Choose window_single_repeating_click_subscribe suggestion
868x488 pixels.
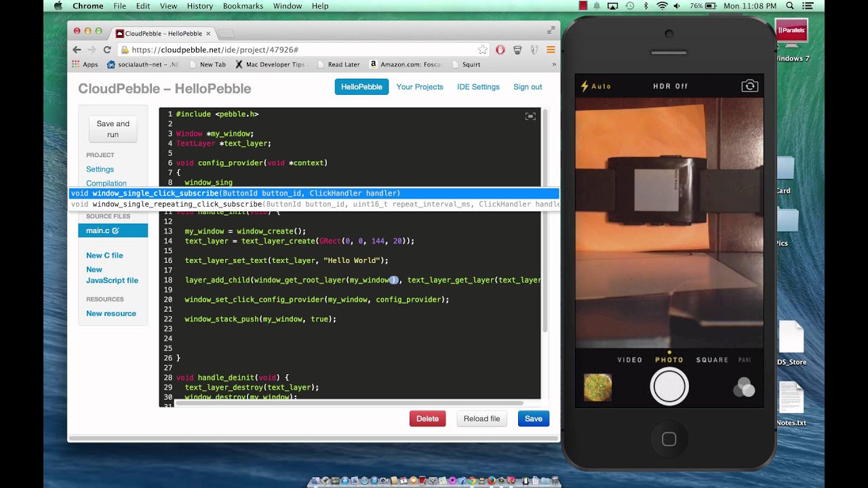[314, 204]
